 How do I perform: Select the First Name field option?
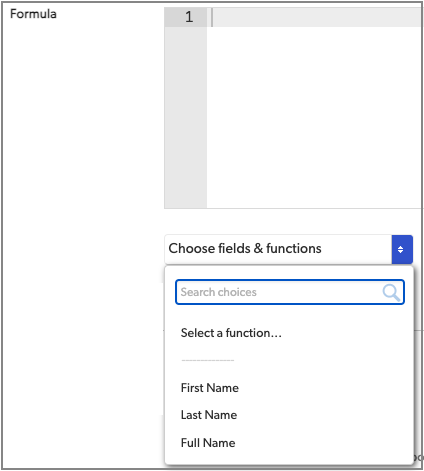[210, 388]
